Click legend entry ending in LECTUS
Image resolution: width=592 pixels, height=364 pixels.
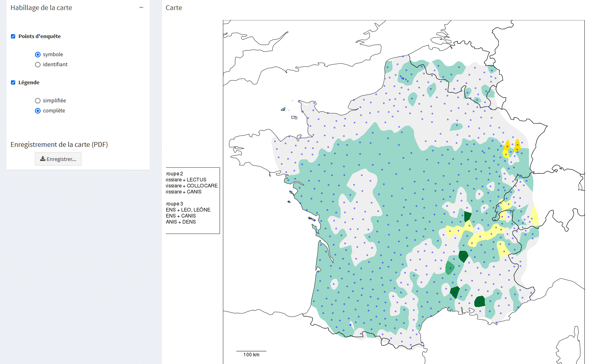[186, 180]
